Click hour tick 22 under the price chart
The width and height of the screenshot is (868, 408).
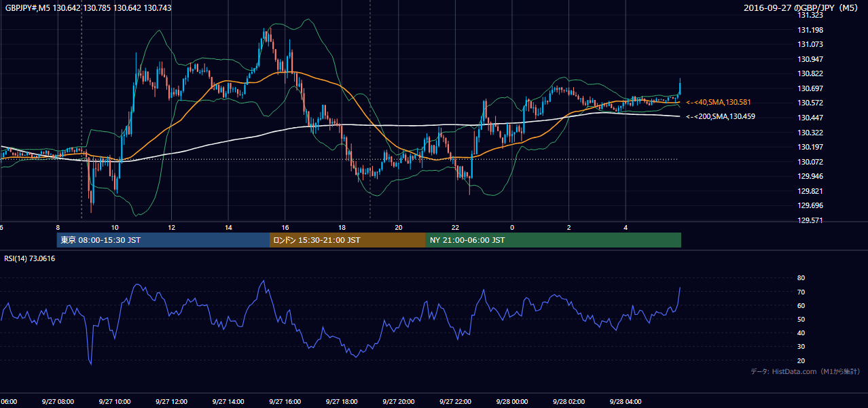(455, 228)
